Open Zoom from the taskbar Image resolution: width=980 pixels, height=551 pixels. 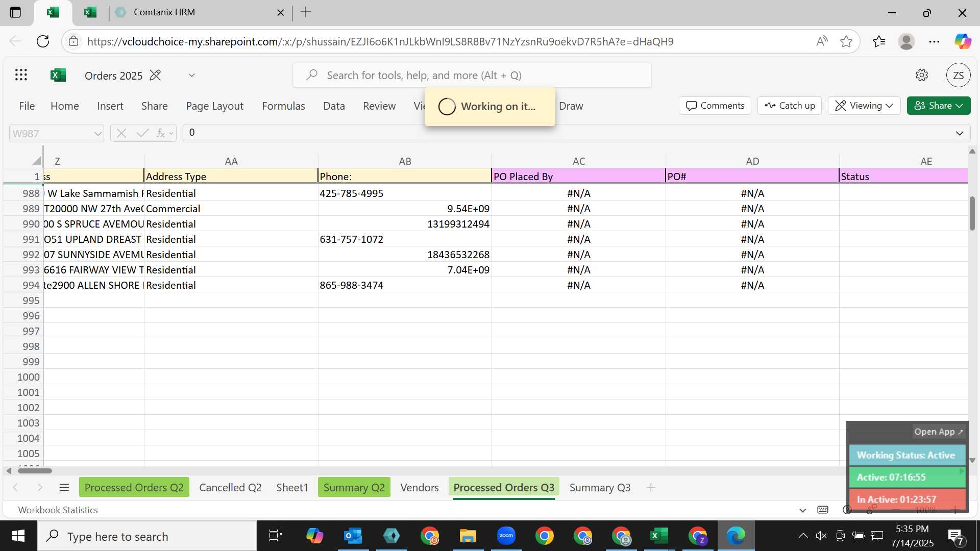point(506,536)
